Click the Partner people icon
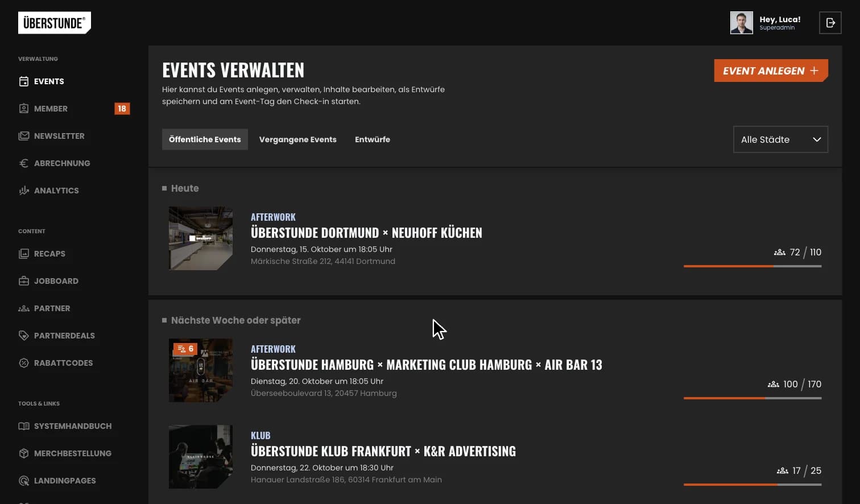The image size is (860, 504). tap(24, 308)
